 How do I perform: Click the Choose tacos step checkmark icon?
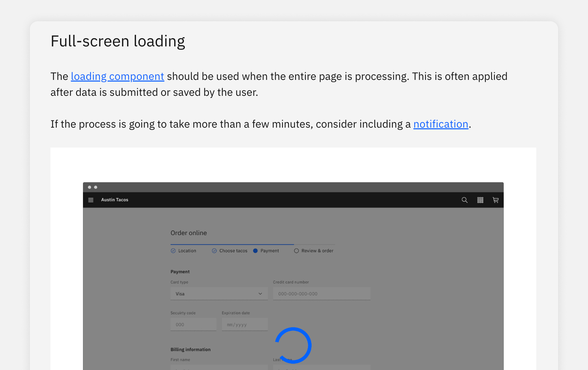[x=214, y=251]
